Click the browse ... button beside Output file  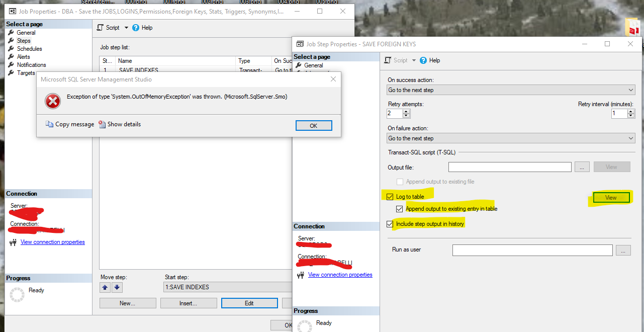(582, 167)
